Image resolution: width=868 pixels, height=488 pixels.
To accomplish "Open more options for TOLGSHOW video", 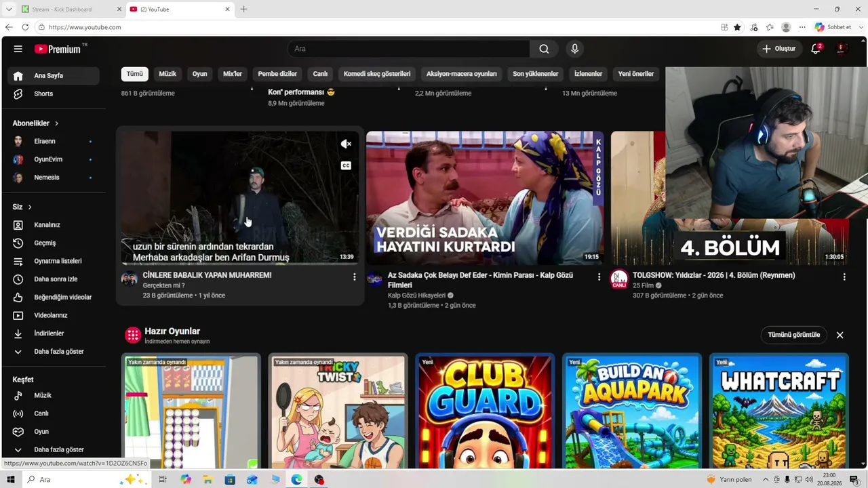I will pos(844,277).
